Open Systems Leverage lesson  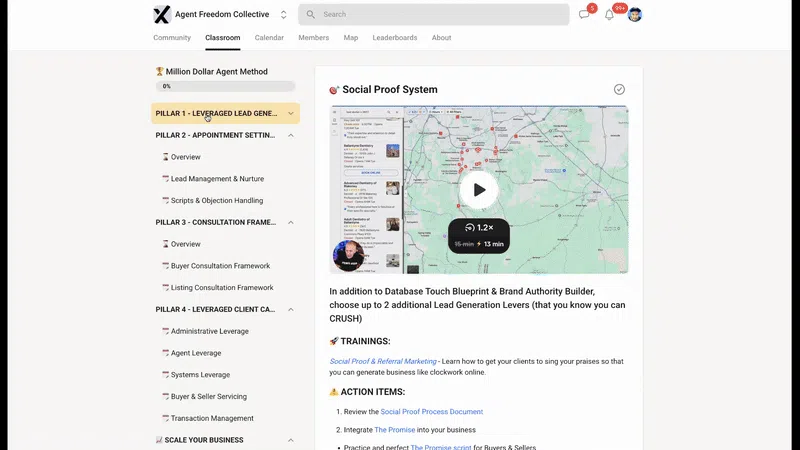[x=201, y=374]
